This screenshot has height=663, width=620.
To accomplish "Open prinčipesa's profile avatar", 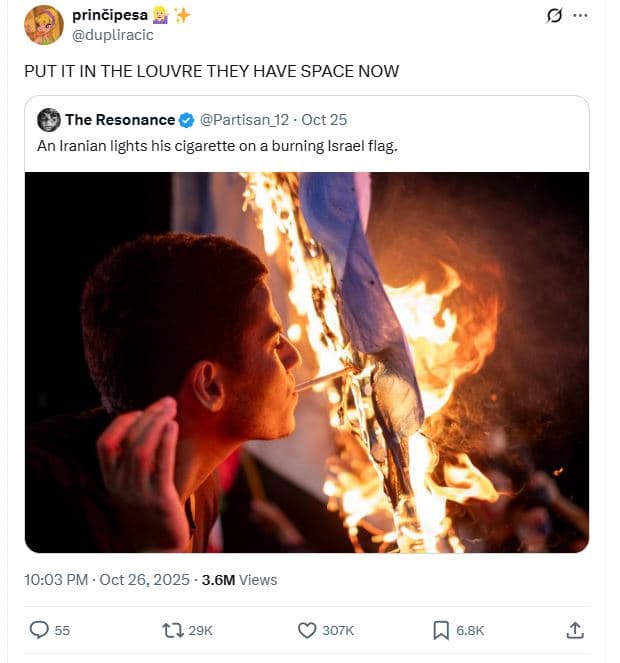I will coord(43,25).
